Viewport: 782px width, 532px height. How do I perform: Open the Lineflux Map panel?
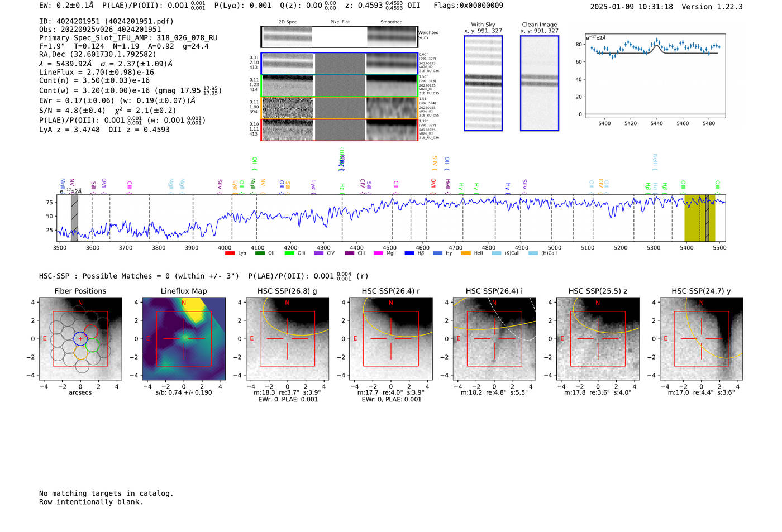[x=184, y=339]
